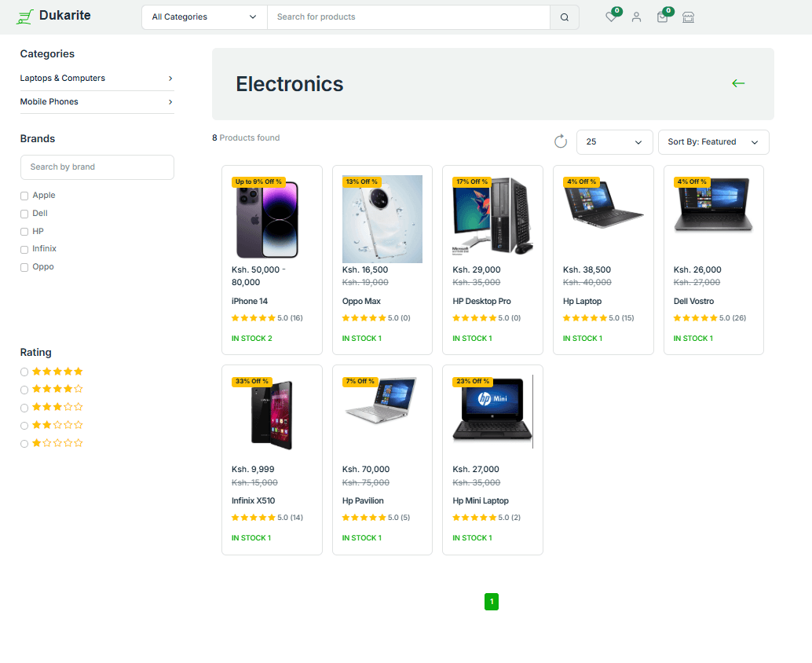Change the items-per-page dropdown showing 25

(614, 142)
